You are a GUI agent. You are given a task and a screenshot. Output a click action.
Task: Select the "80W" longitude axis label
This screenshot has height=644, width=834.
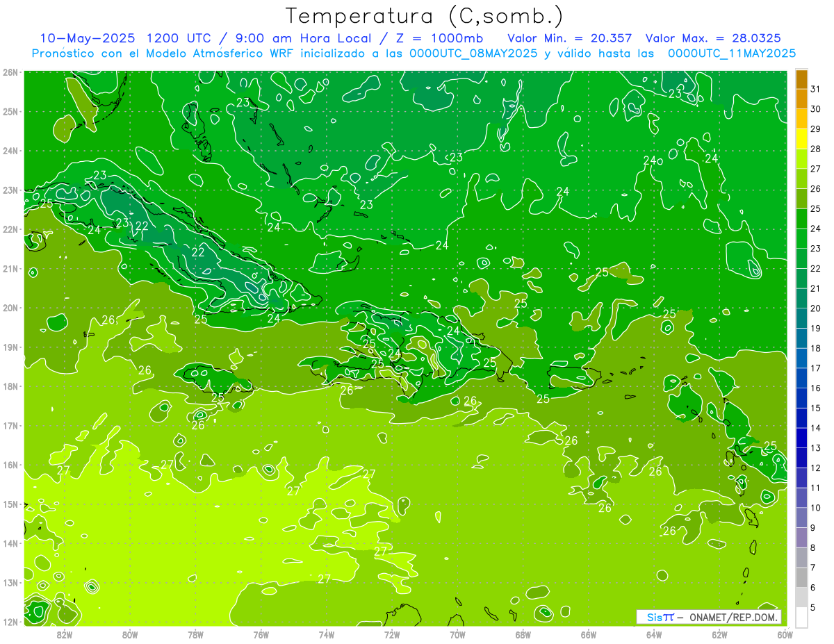pyautogui.click(x=130, y=634)
